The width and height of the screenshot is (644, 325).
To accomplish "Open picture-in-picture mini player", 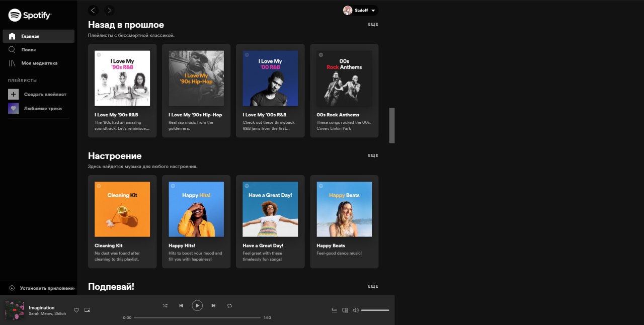I will (x=87, y=310).
